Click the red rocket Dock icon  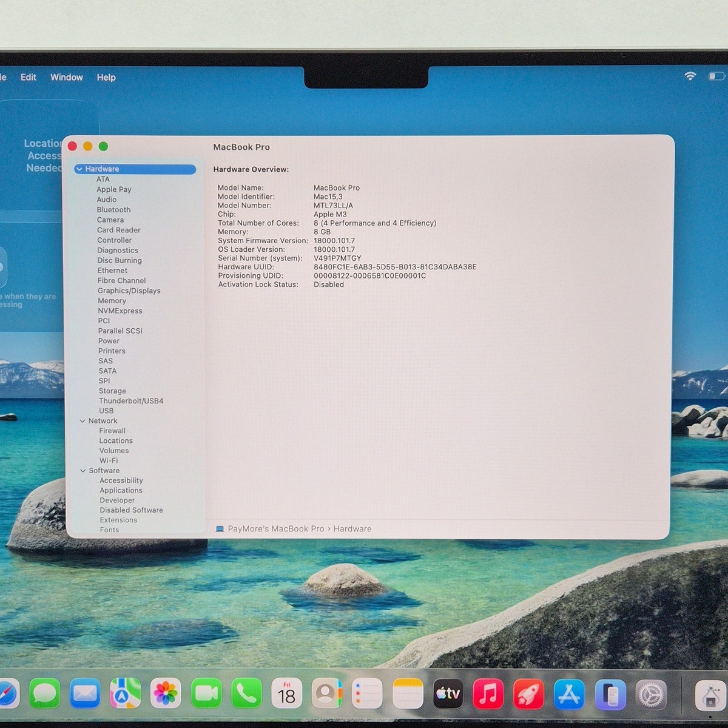(x=528, y=693)
